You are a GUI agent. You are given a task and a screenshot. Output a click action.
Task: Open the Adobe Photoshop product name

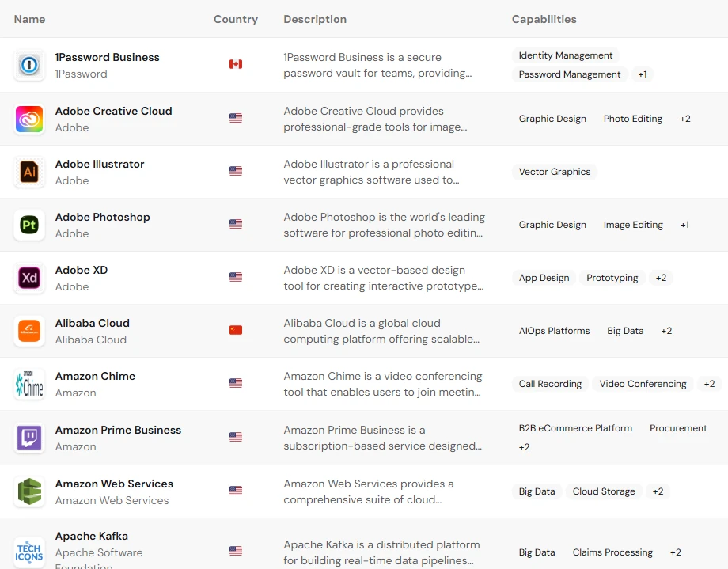point(103,217)
